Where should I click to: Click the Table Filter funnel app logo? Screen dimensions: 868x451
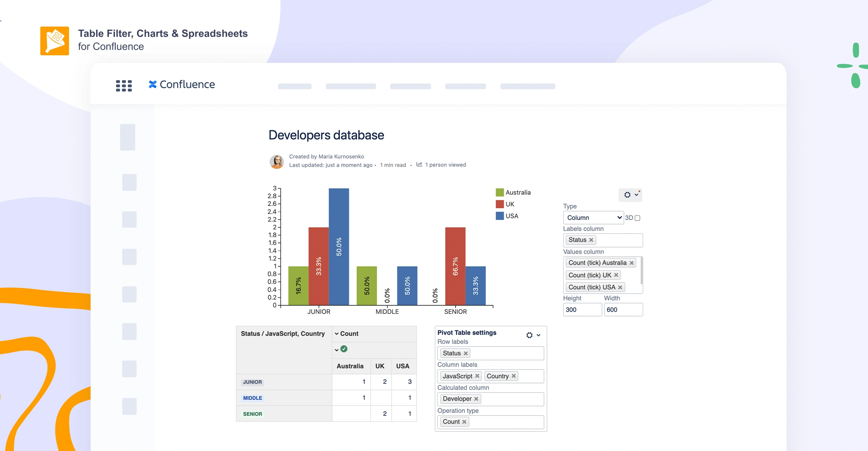tap(54, 40)
